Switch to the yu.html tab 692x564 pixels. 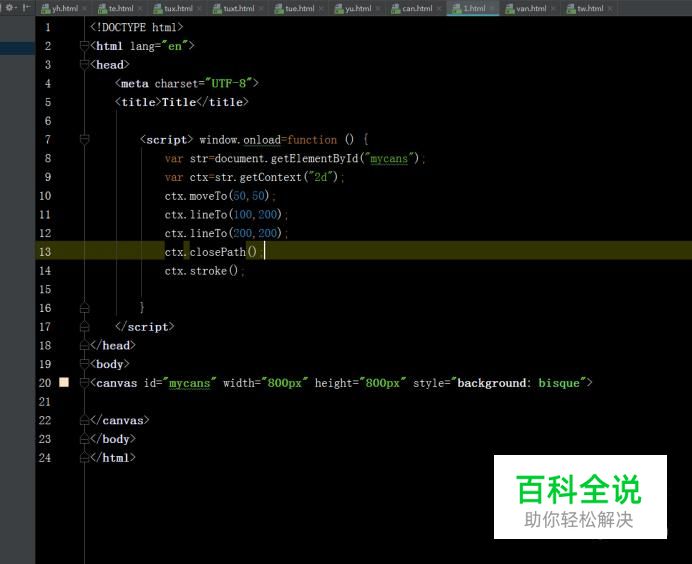[358, 8]
